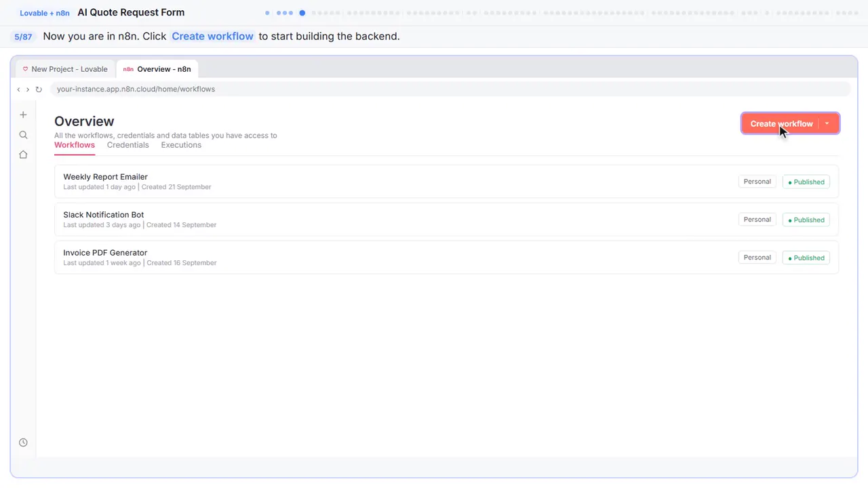Expand Create workflow dropdown arrow
Screen dimensions: 868x488
pyautogui.click(x=827, y=123)
